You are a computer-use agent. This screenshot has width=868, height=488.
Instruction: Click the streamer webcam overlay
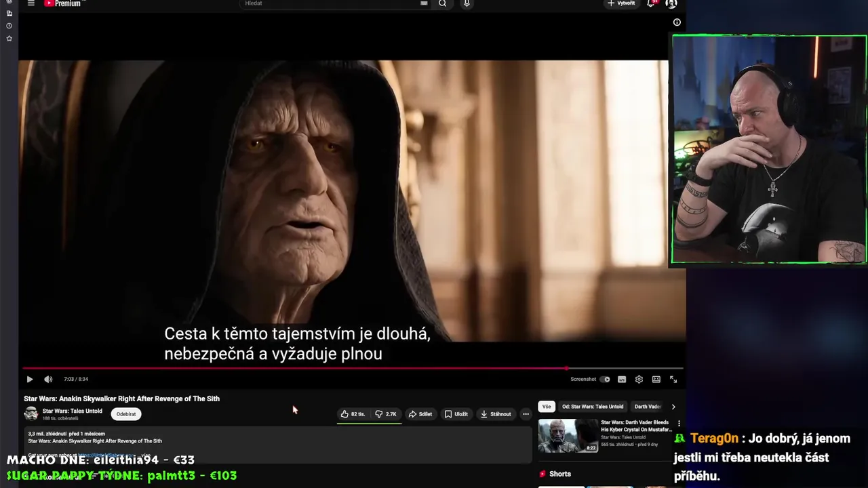[x=769, y=149]
